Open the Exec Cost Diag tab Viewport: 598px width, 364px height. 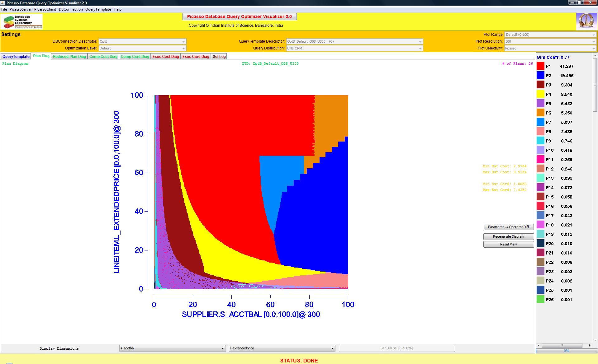[x=166, y=57]
